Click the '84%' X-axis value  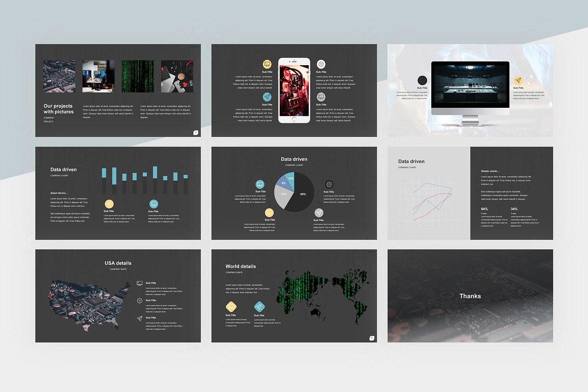click(485, 209)
